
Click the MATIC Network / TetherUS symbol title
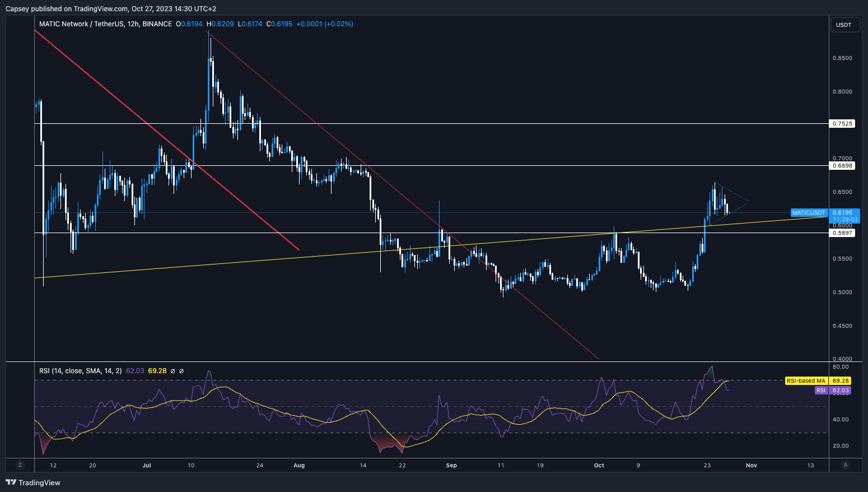pos(82,24)
